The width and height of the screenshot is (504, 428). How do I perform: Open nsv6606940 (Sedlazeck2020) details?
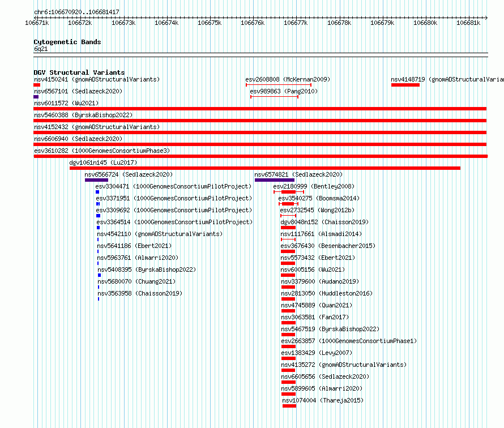[78, 139]
